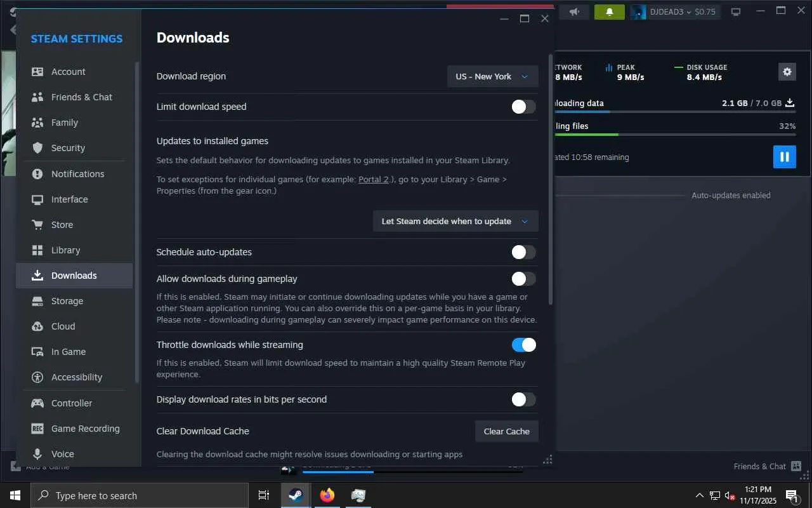
Task: Minimize the Steam Settings dialog
Action: click(504, 18)
